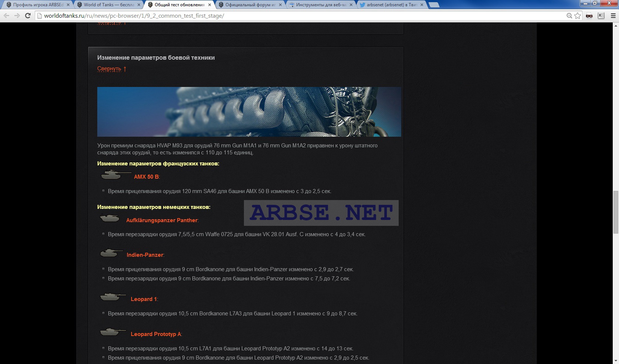Click the Aufklärungspanzer Panther tank icon
619x364 pixels.
(110, 218)
